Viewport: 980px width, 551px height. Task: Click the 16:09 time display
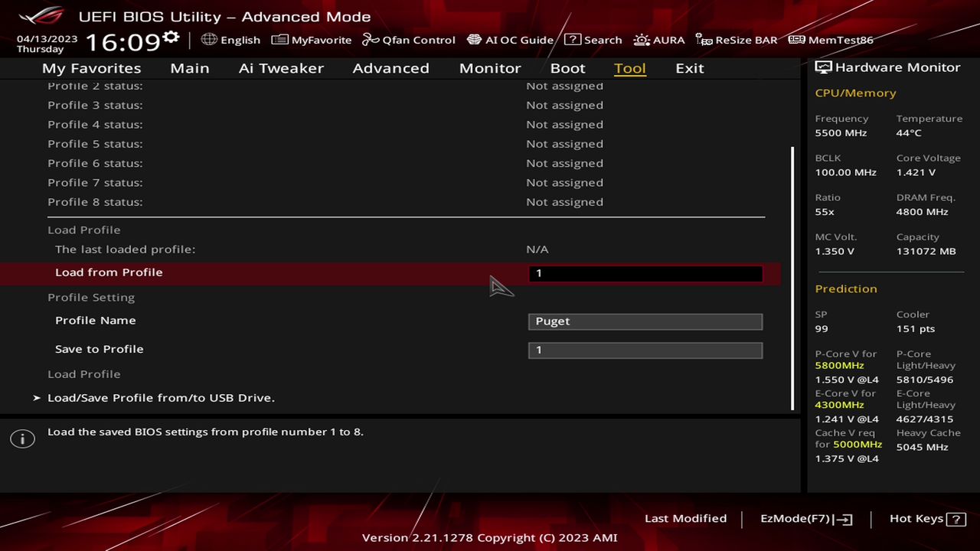(x=122, y=41)
